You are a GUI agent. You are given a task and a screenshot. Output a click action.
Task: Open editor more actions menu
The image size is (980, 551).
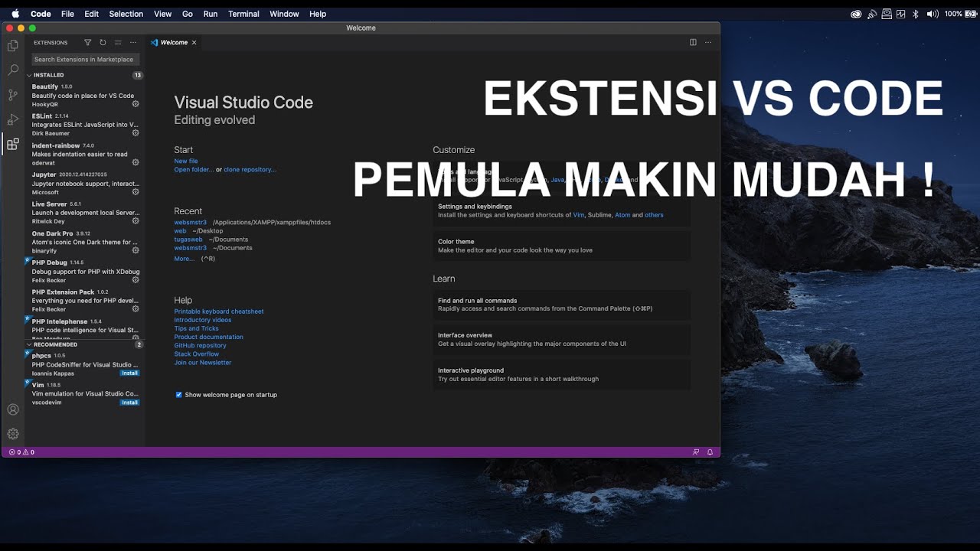pyautogui.click(x=708, y=43)
